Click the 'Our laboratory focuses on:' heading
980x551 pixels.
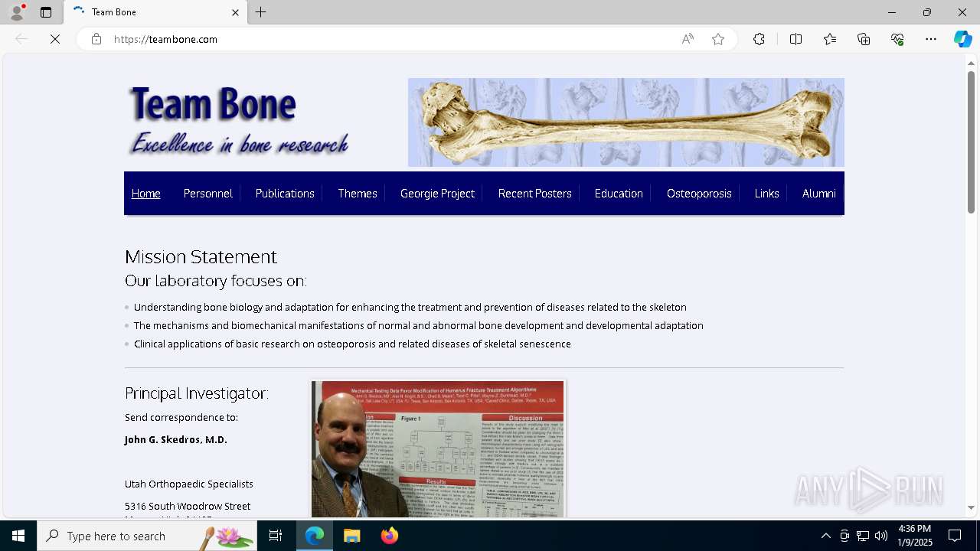216,281
